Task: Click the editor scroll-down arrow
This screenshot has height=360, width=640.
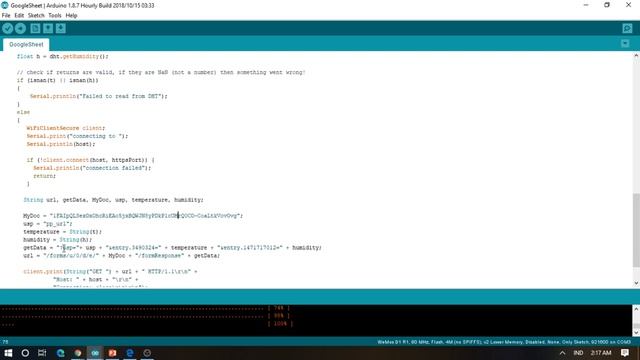Action: click(636, 283)
